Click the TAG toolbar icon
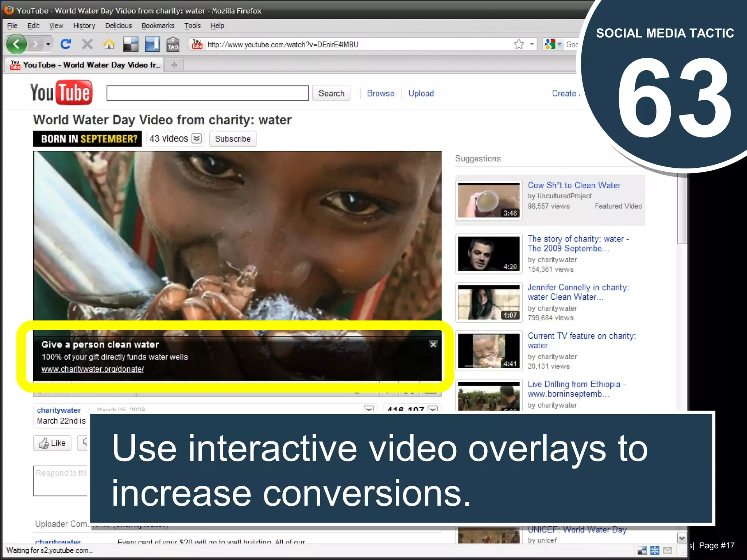747x560 pixels. 173,44
